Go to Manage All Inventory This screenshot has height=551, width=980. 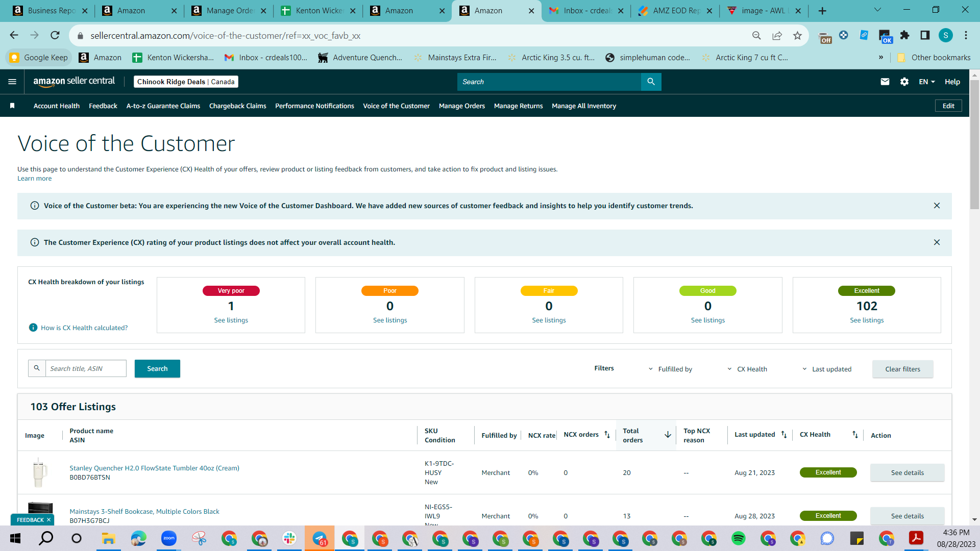pos(584,106)
